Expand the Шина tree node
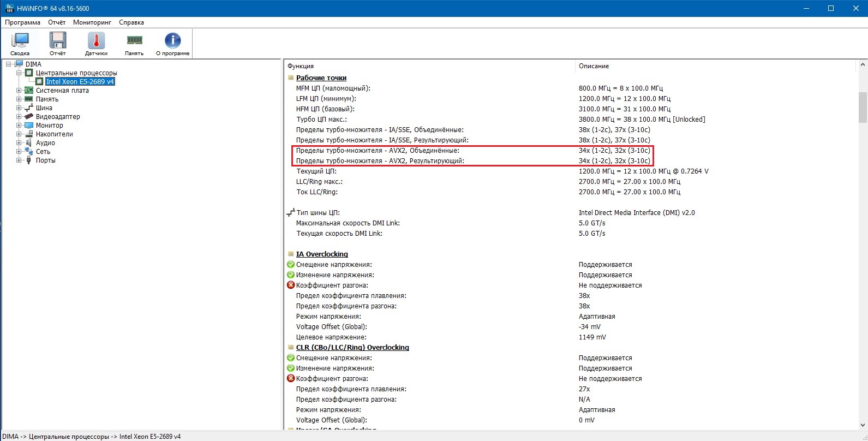Viewport: 868px width, 441px height. [19, 108]
